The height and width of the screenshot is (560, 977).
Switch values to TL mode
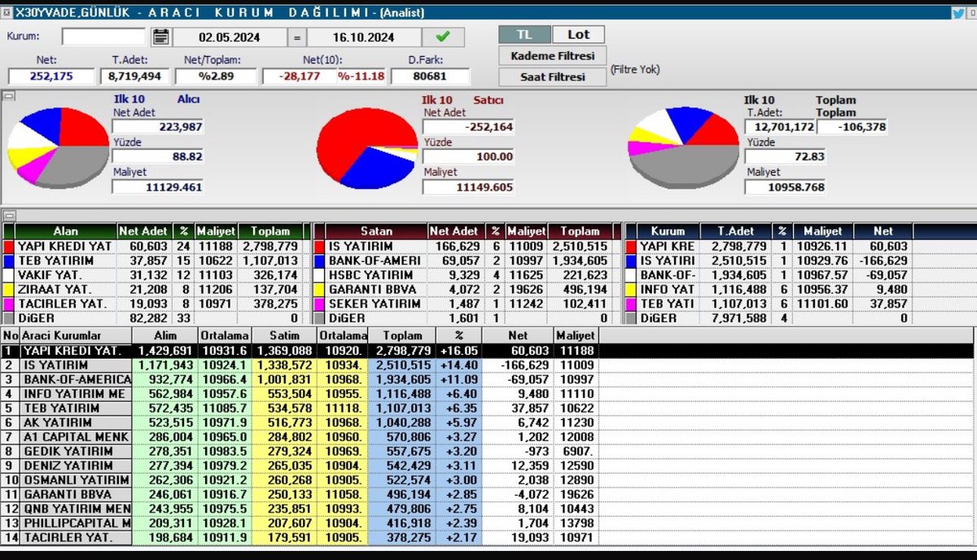524,35
